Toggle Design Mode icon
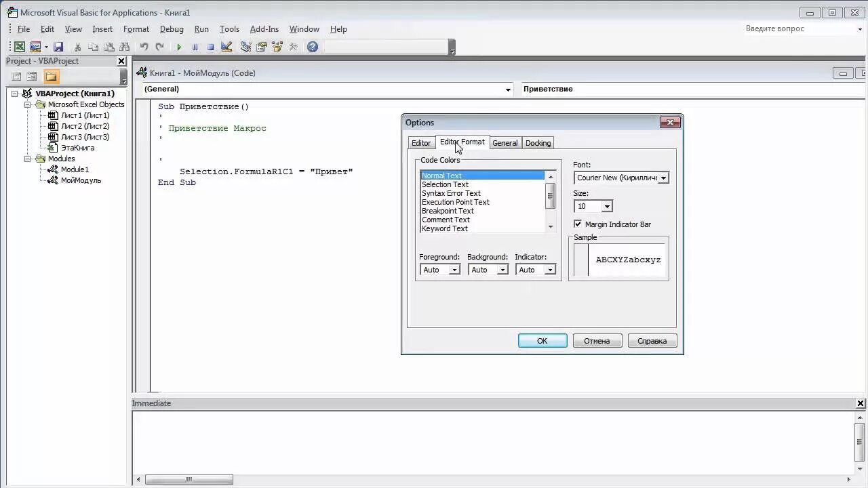 [x=226, y=47]
